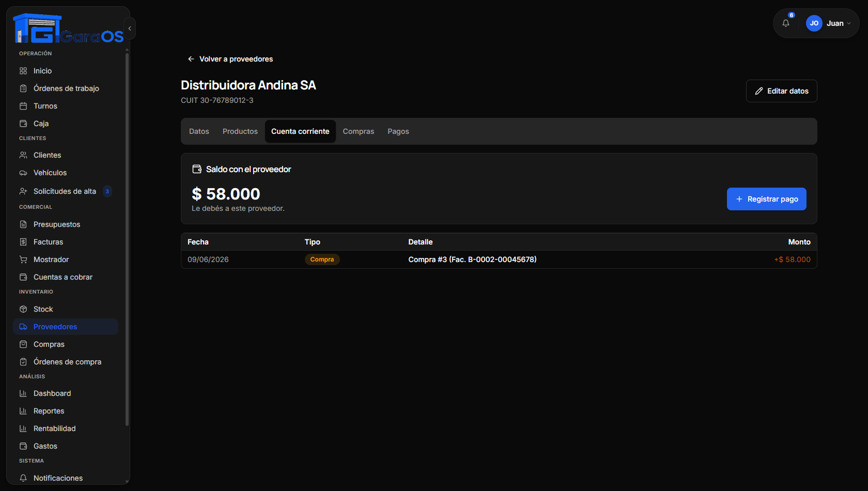
Task: Open Mostrador in sidebar
Action: pyautogui.click(x=66, y=259)
